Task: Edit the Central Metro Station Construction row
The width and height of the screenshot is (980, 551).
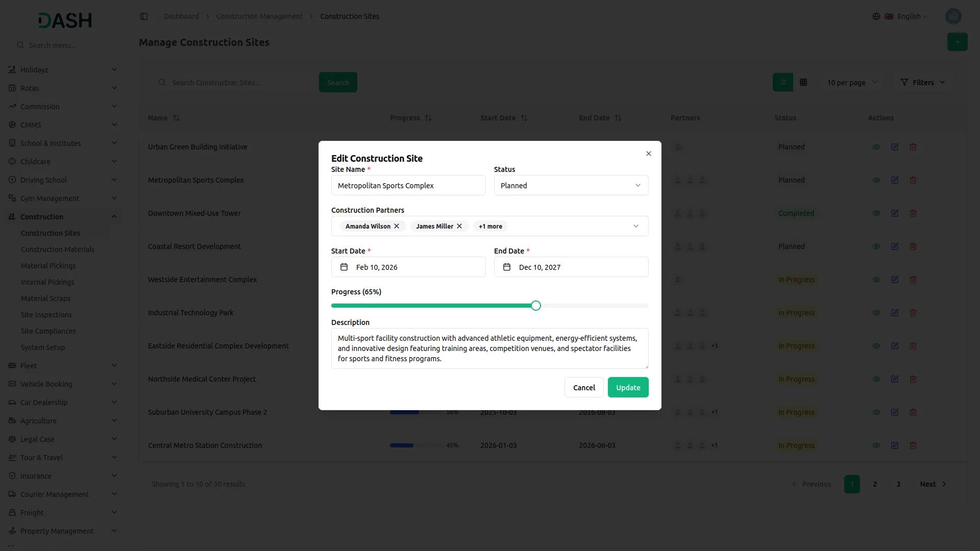Action: (895, 445)
